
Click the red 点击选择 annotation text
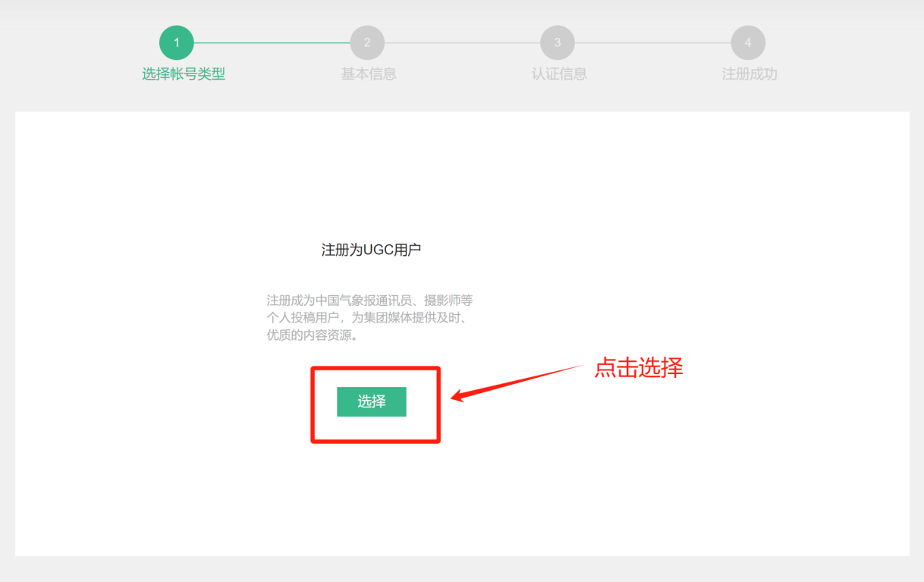pyautogui.click(x=638, y=367)
